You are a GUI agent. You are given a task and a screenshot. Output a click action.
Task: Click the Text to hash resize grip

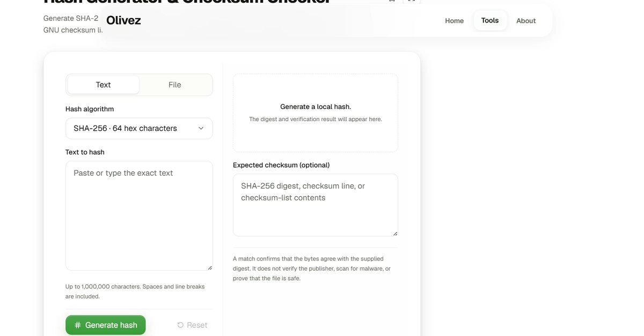pyautogui.click(x=209, y=267)
